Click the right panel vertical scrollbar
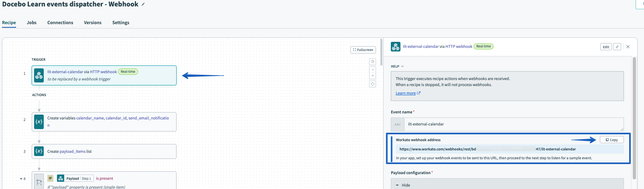The image size is (644, 189). tap(634, 118)
